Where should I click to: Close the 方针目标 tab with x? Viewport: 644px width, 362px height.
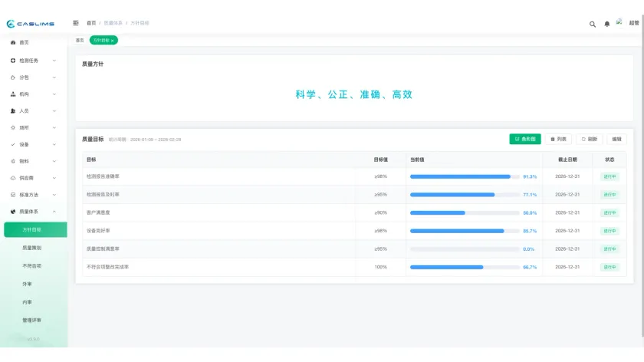112,41
